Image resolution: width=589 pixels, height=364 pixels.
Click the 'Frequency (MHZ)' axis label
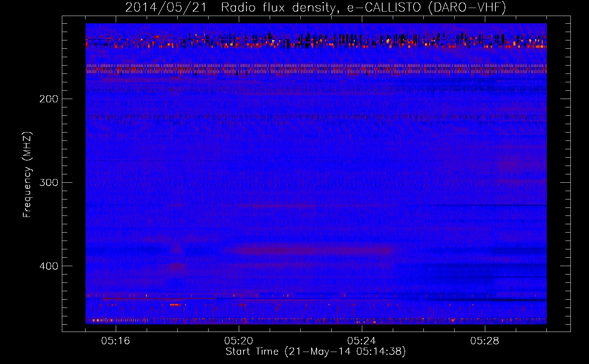click(x=27, y=175)
